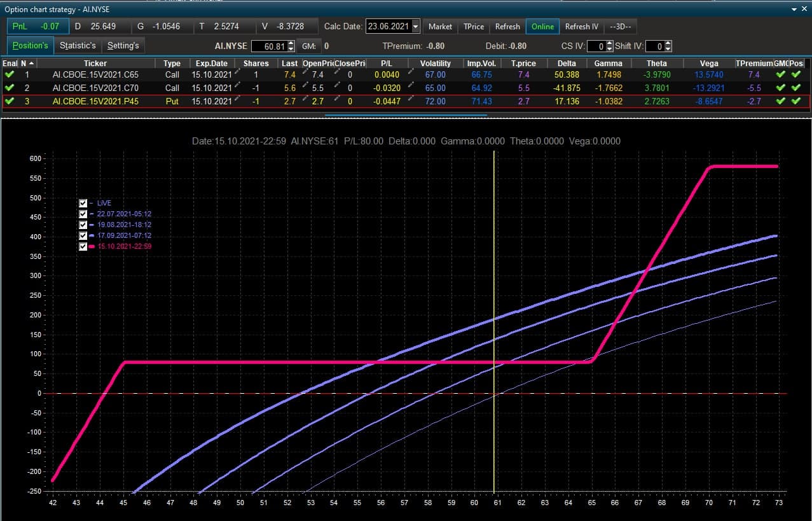The image size is (812, 521).
Task: Toggle the enable checkmark for row 1 C65
Action: pyautogui.click(x=9, y=74)
